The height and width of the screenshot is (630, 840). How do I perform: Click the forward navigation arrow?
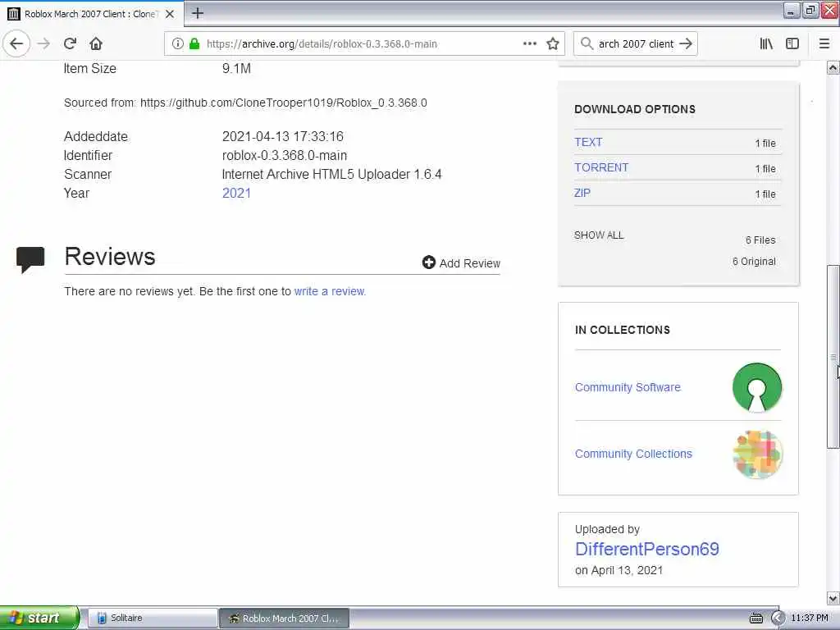[x=44, y=44]
